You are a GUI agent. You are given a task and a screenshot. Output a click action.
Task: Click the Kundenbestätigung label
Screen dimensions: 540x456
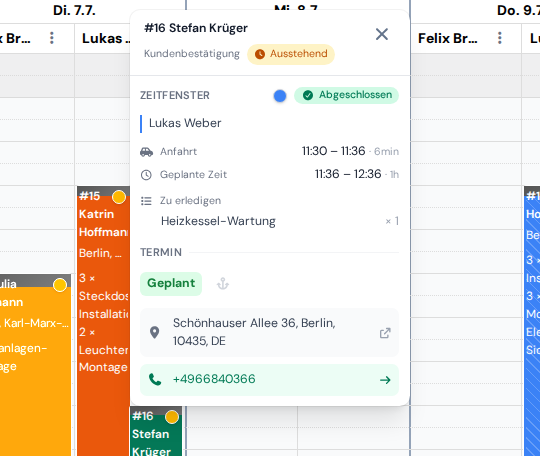pyautogui.click(x=191, y=54)
